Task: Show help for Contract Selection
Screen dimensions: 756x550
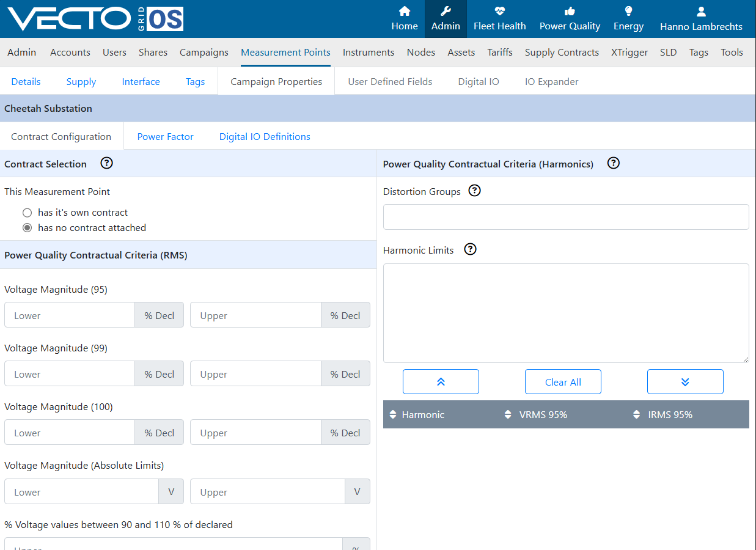Action: click(107, 163)
